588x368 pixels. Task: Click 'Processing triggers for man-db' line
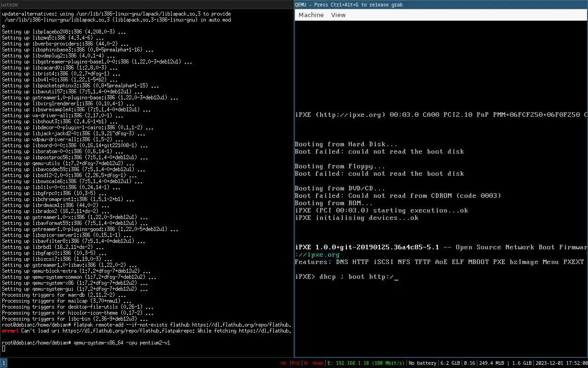[63, 295]
